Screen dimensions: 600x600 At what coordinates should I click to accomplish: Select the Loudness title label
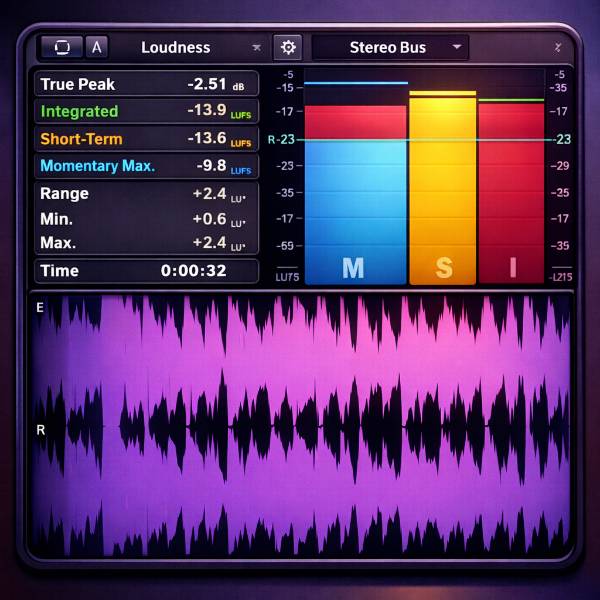176,48
